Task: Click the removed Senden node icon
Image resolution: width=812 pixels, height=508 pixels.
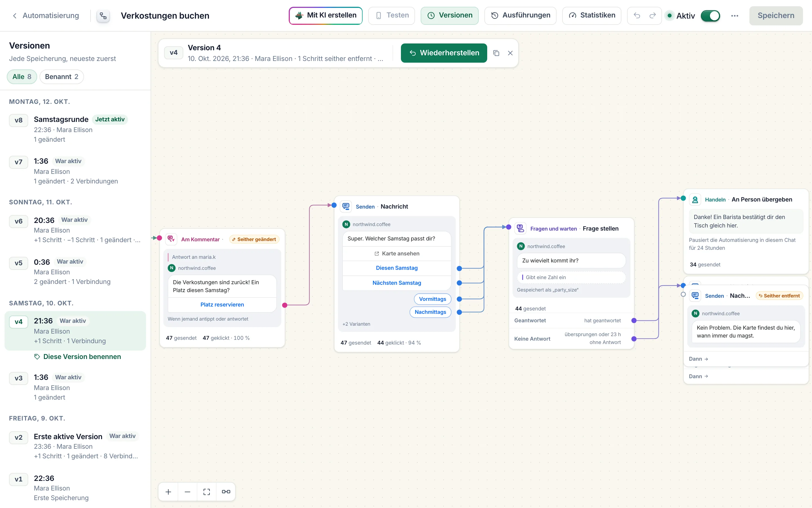Action: click(x=695, y=296)
